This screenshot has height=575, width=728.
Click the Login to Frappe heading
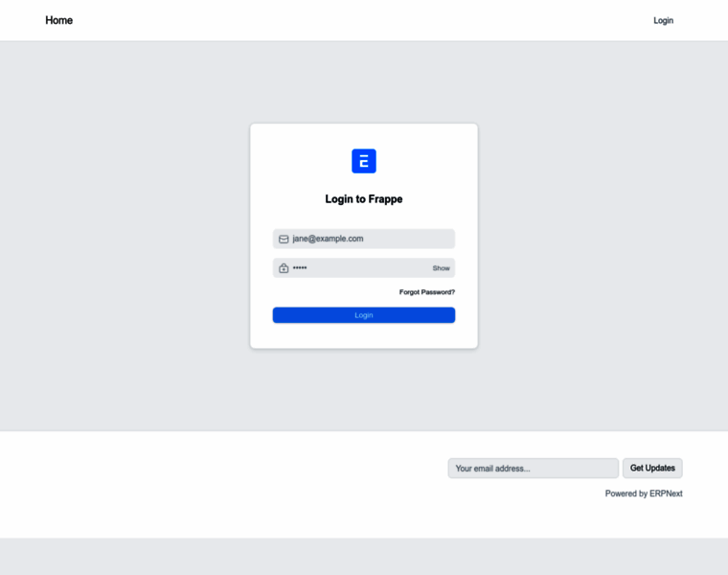coord(364,199)
